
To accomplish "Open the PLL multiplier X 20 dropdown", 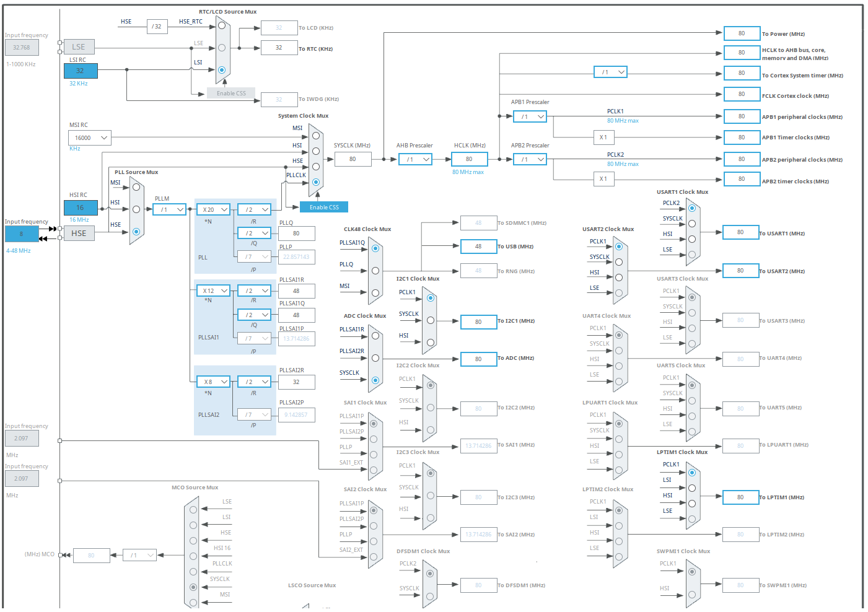I will coord(213,210).
